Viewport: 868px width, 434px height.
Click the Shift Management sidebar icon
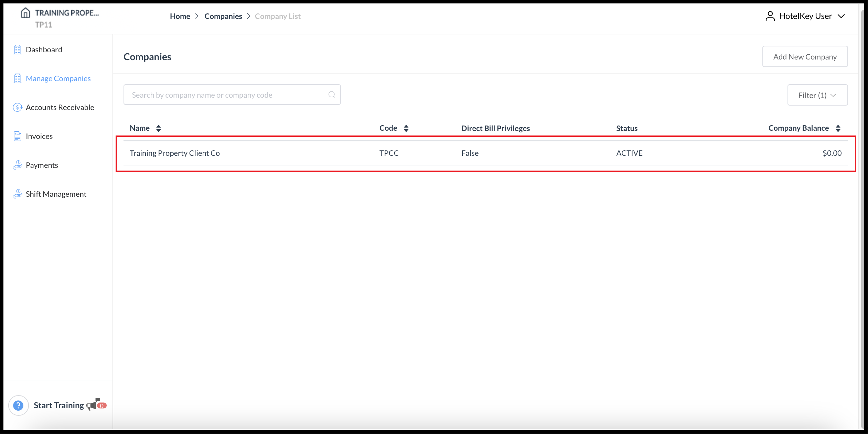[x=17, y=194]
